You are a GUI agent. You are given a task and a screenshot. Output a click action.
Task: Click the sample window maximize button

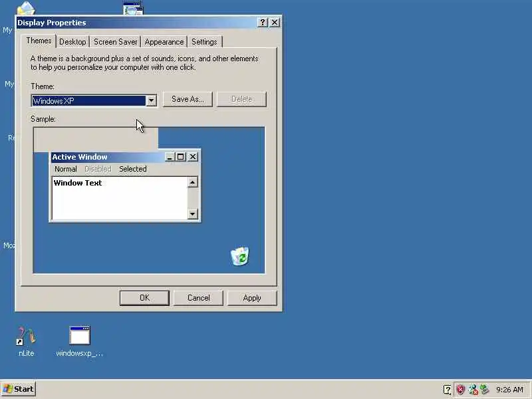180,157
